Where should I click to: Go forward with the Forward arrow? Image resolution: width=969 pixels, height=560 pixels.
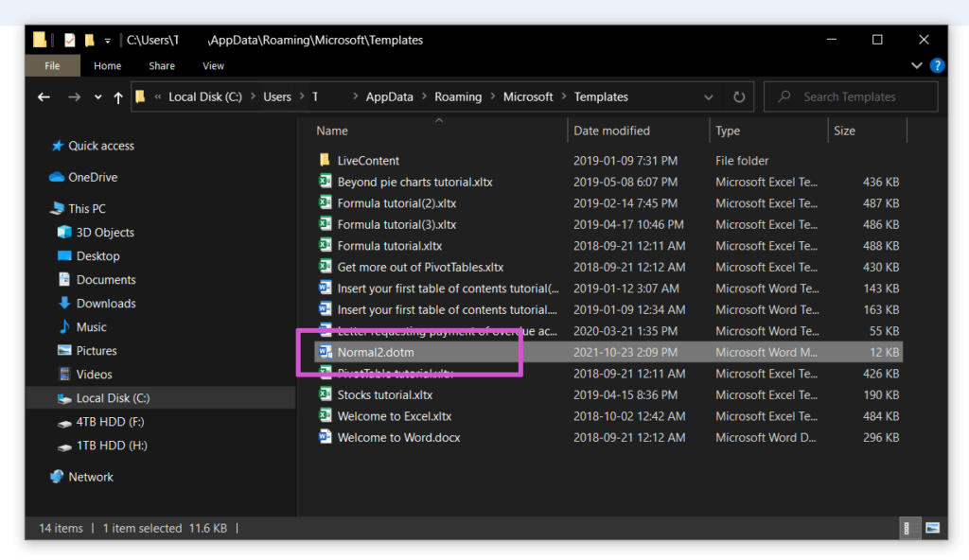[x=74, y=97]
